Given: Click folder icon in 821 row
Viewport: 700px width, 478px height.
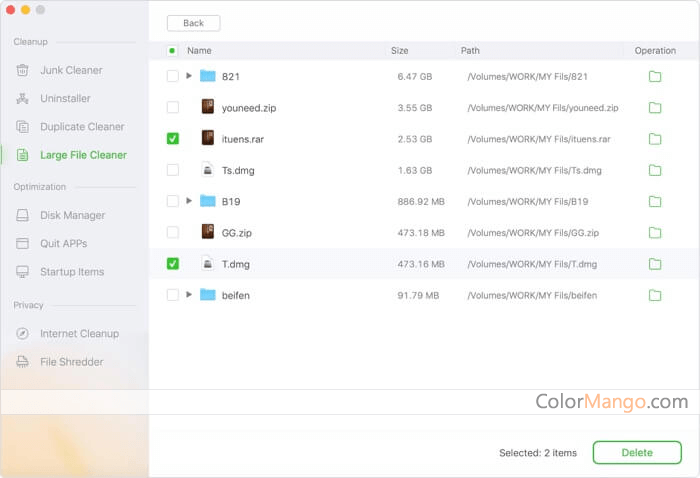Looking at the screenshot, I should point(655,76).
